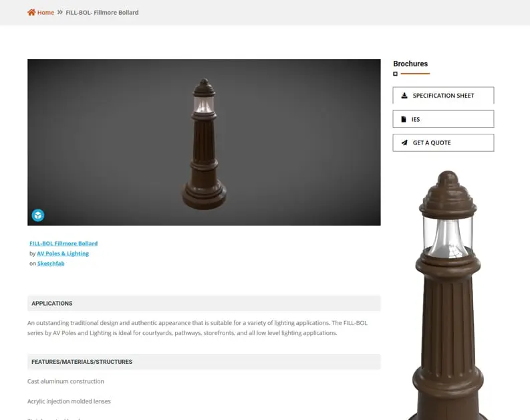Open the Home breadcrumb link
The image size is (530, 420).
point(45,13)
